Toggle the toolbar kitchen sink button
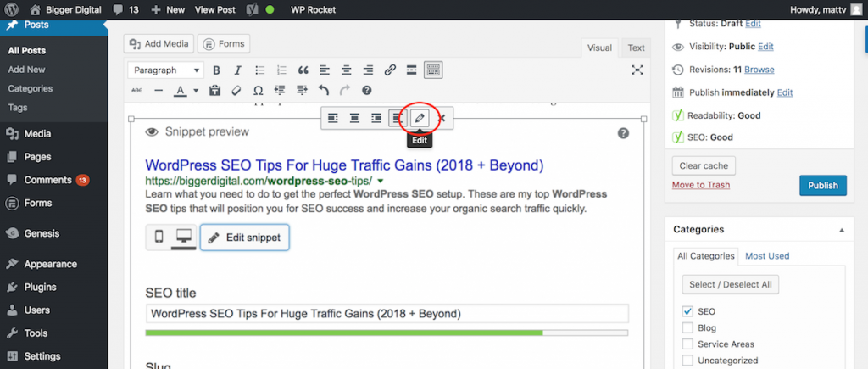Screen dimensions: 868x369 tap(433, 70)
